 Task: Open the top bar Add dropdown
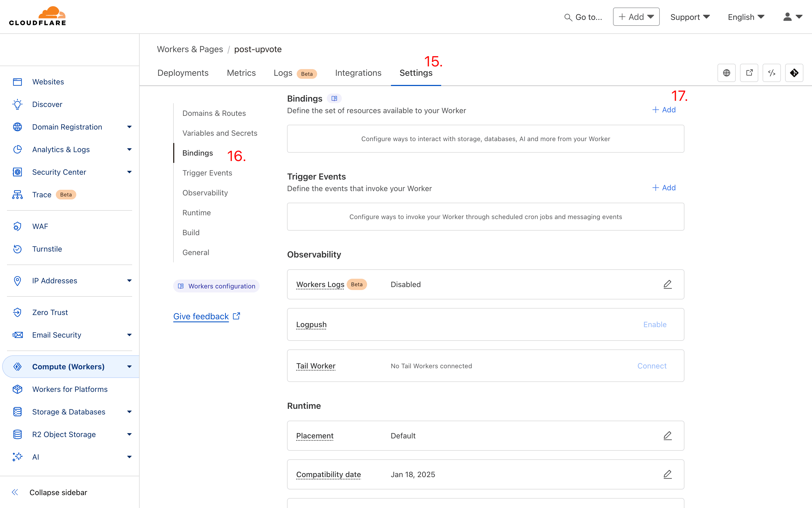click(x=636, y=17)
